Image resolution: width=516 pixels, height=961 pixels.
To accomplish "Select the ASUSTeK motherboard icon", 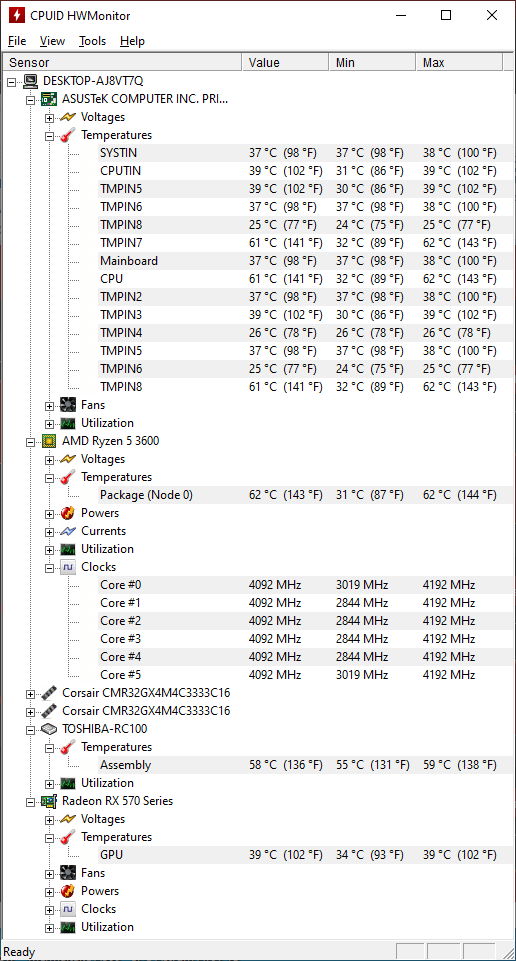I will [49, 99].
